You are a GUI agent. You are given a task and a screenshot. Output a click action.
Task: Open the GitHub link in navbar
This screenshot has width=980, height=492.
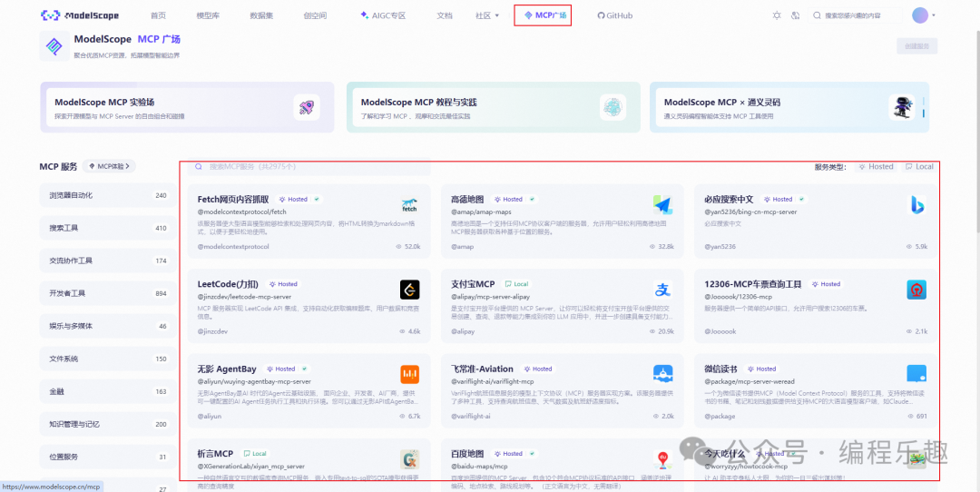point(615,15)
